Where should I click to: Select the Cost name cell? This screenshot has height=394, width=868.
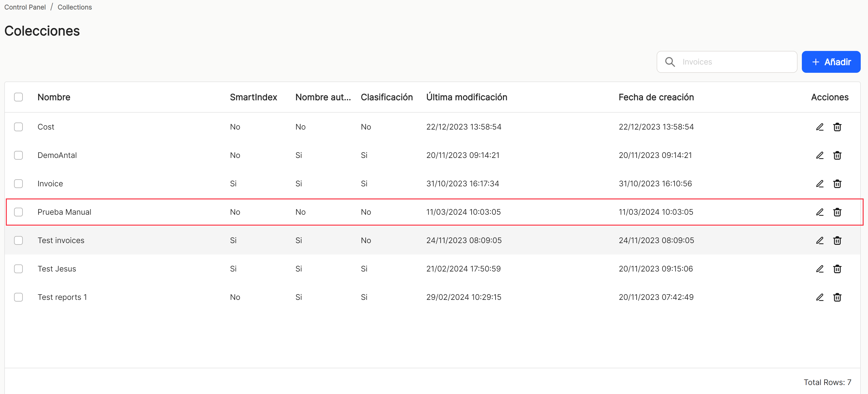coord(46,127)
